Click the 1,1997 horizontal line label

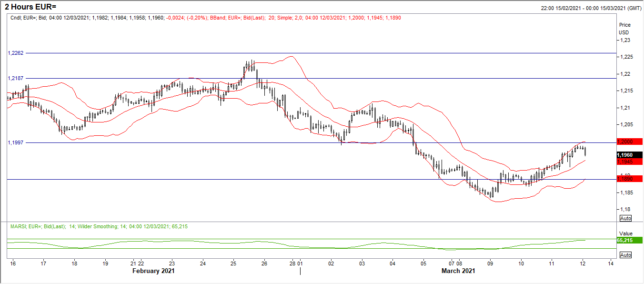coord(16,142)
